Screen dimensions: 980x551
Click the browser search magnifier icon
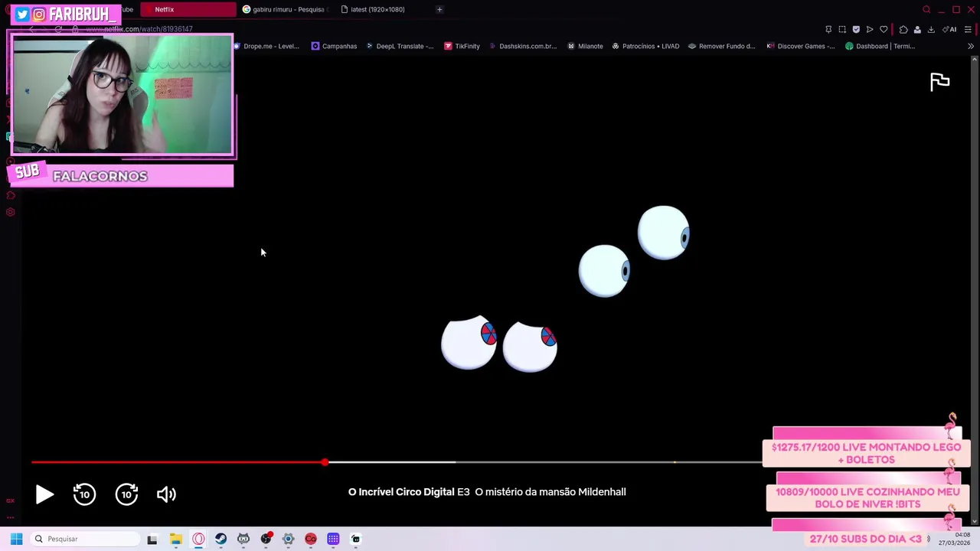926,9
